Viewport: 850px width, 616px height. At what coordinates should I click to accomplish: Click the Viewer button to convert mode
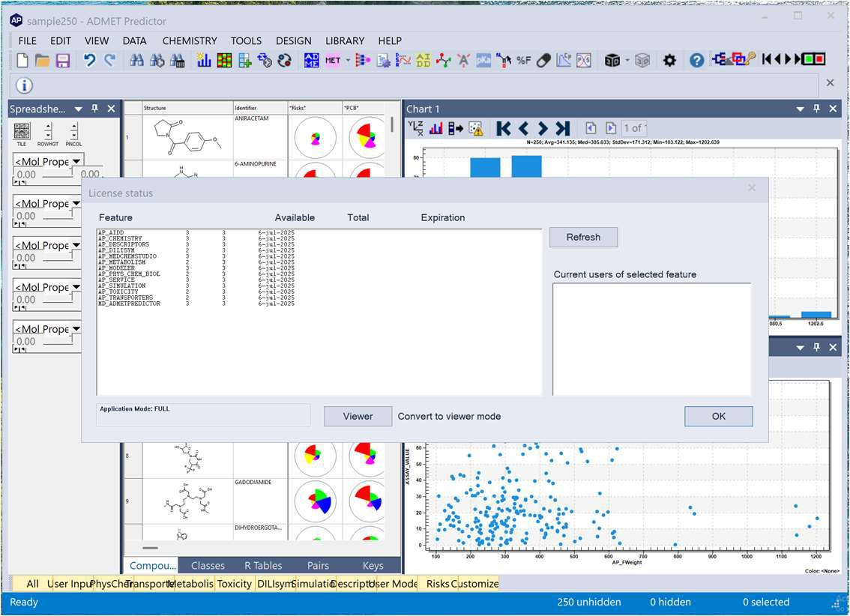coord(358,416)
